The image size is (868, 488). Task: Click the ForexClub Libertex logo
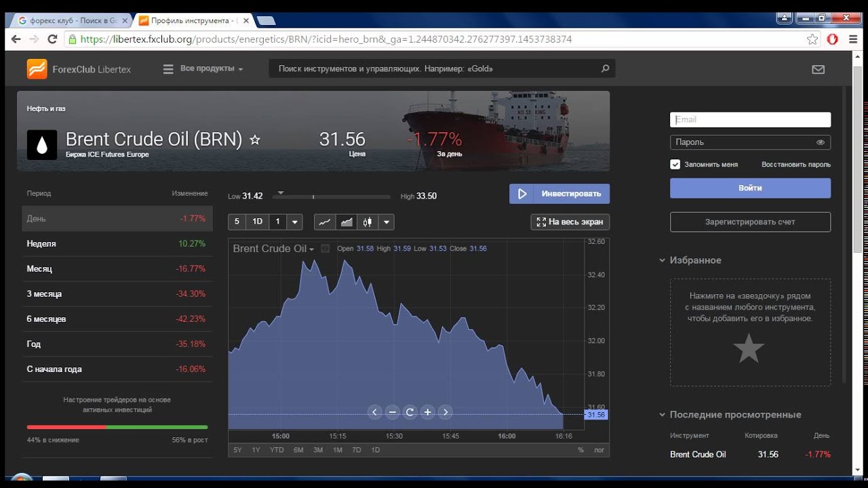click(79, 69)
